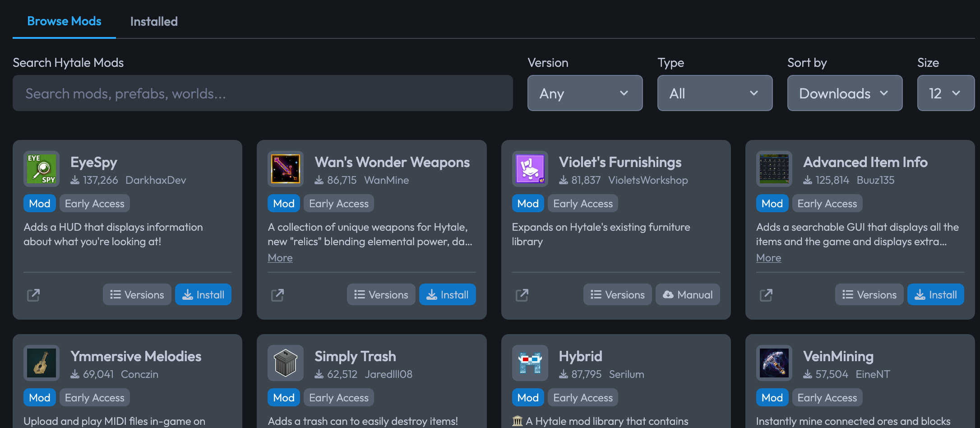The image size is (980, 428).
Task: Click Violet's Furnishings external link icon
Action: tap(522, 295)
